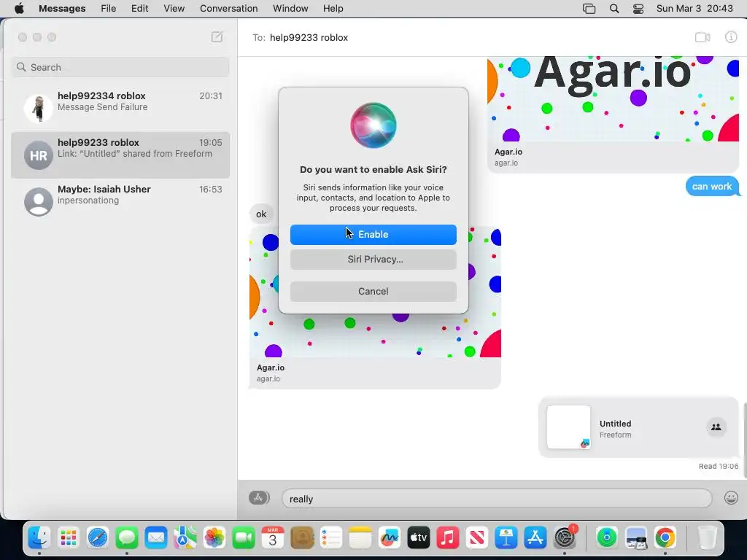
Task: Cancel the Ask Siri dialog
Action: tap(373, 292)
